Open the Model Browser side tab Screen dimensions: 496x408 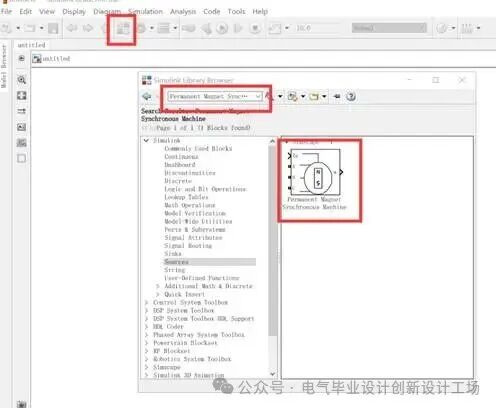pos(4,66)
